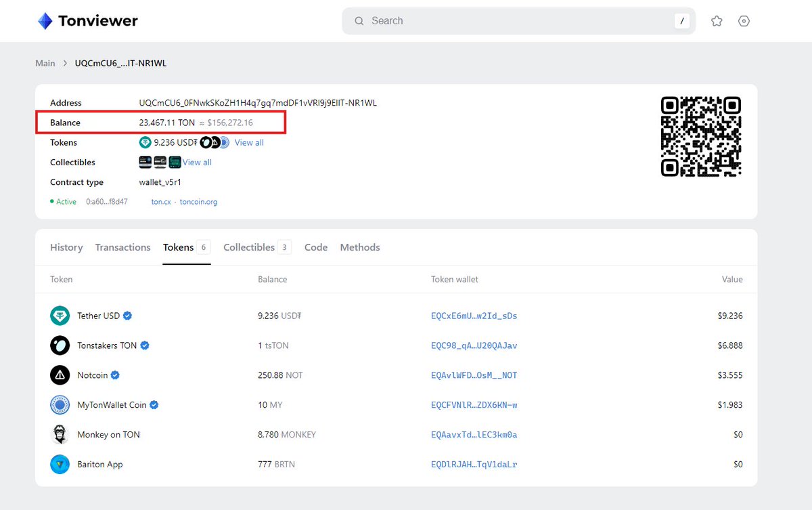Click View all next to Tokens
This screenshot has width=812, height=510.
(249, 142)
